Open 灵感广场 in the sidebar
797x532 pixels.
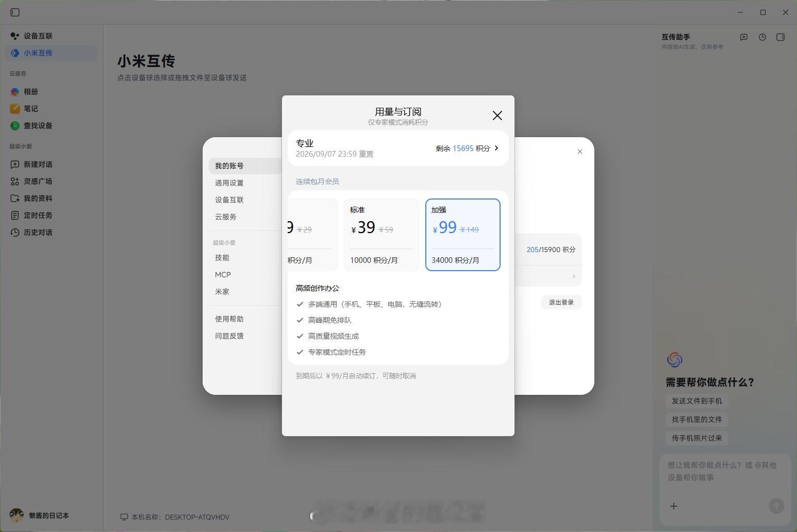[52, 181]
